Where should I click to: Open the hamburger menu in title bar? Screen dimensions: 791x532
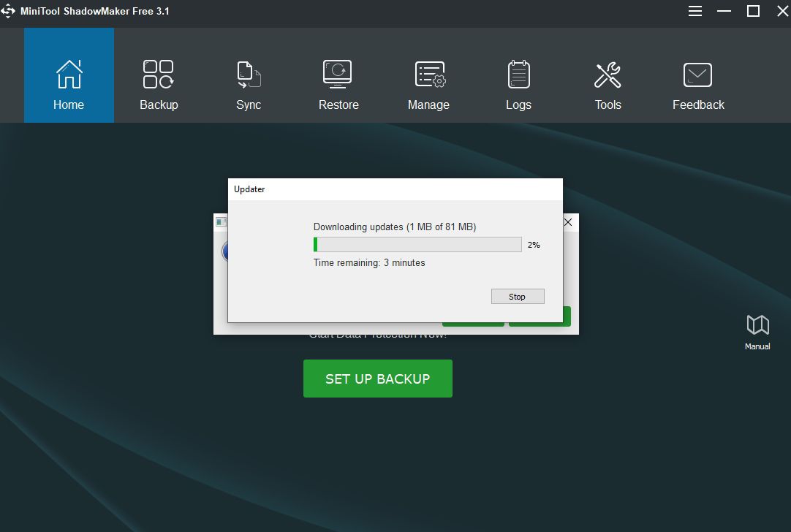coord(695,11)
